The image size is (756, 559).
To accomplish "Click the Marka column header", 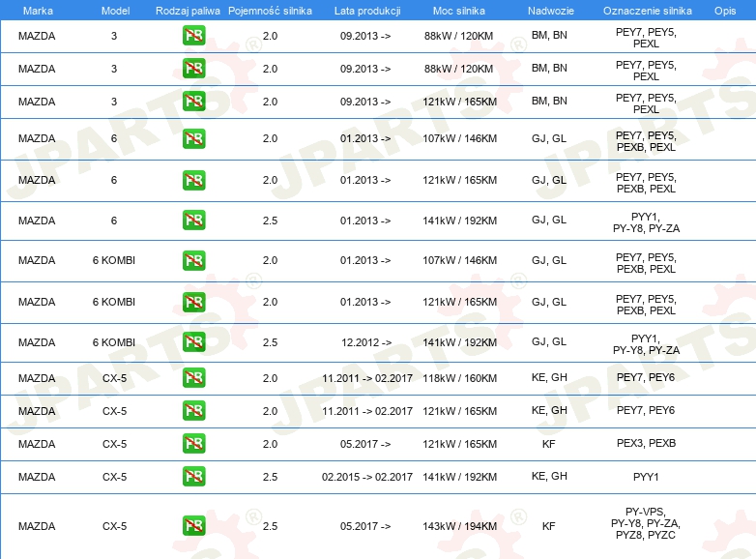I will point(38,11).
